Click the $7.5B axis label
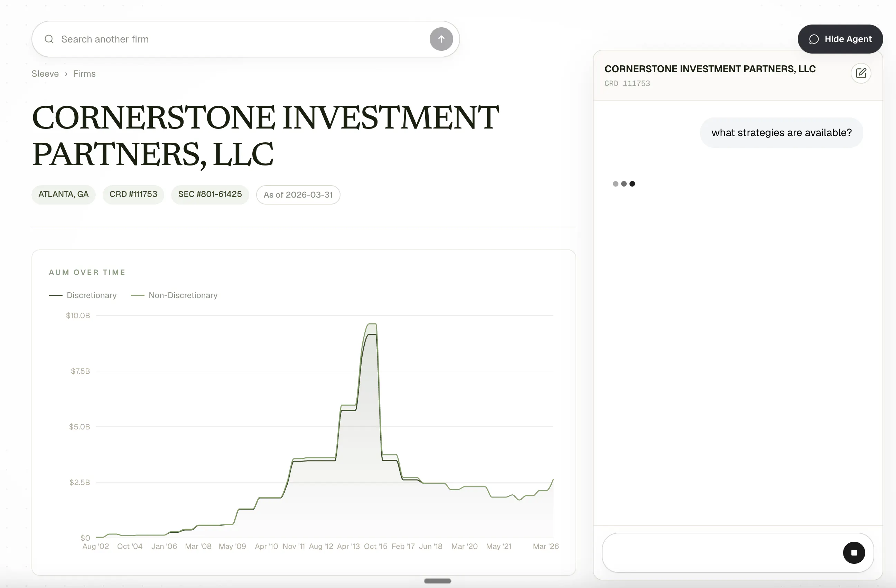Image resolution: width=896 pixels, height=588 pixels. 80,371
